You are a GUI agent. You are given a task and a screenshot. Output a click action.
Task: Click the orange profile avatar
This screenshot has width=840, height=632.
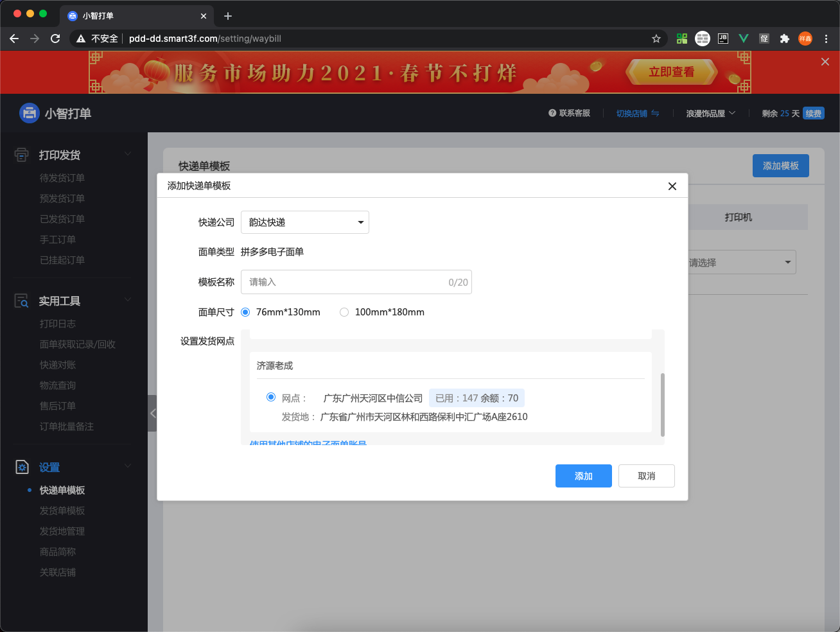click(805, 39)
